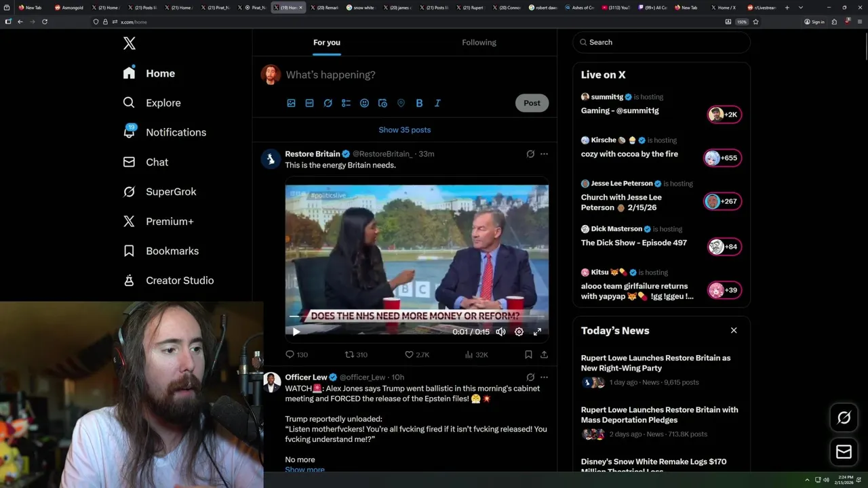Bookmark this page with the star icon
The height and width of the screenshot is (488, 868).
[755, 22]
